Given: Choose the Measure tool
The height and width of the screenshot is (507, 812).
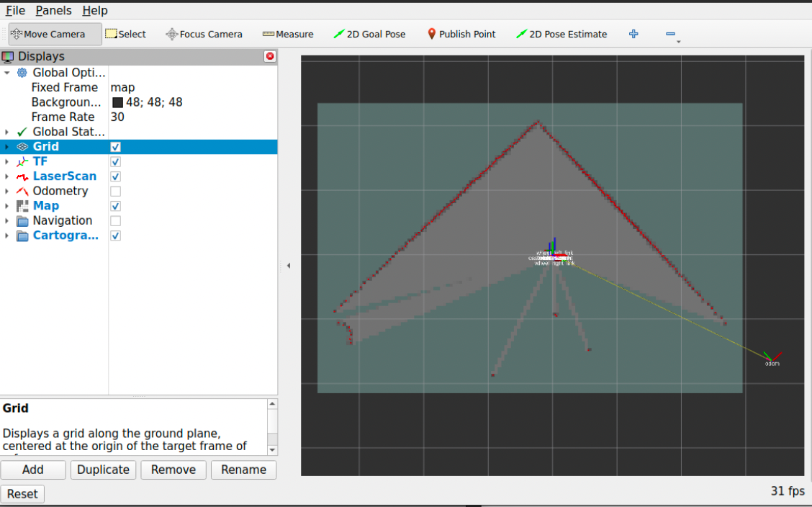Looking at the screenshot, I should 288,34.
